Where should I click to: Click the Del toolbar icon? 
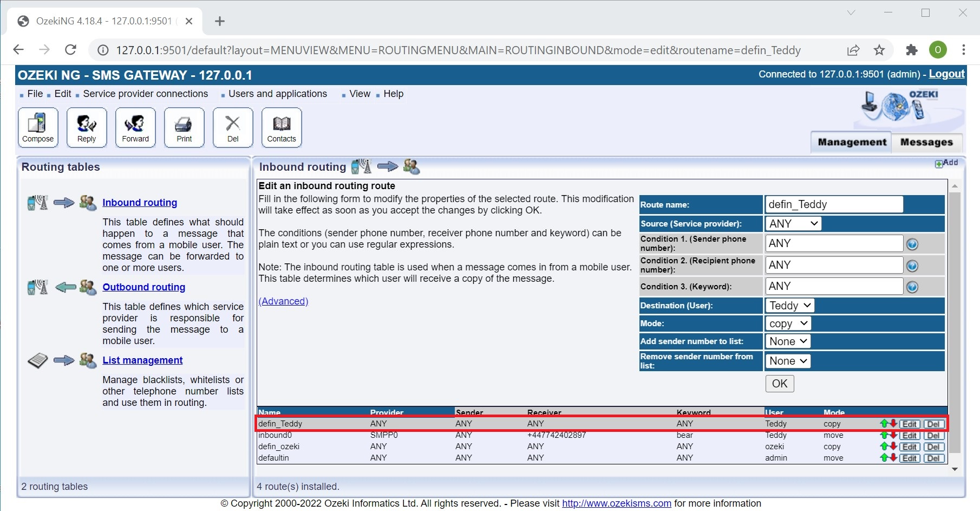coord(233,127)
